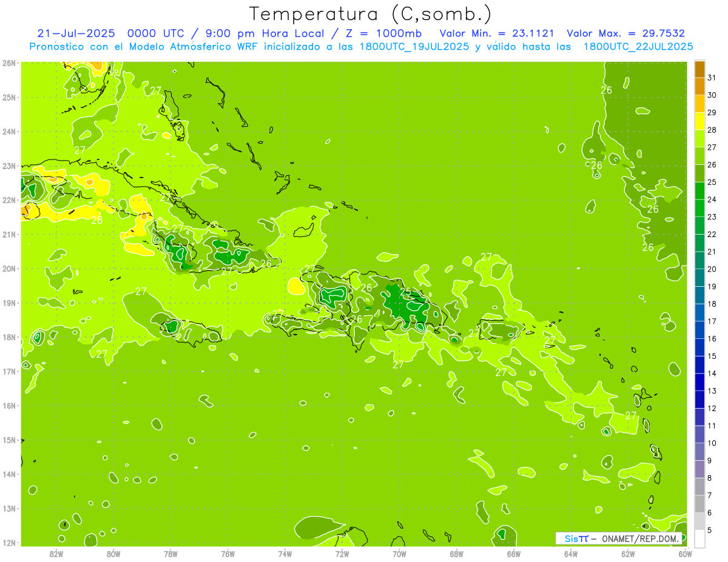Click the orange legend swatch between 30 and 31
Image resolution: width=728 pixels, height=562 pixels.
pos(699,86)
